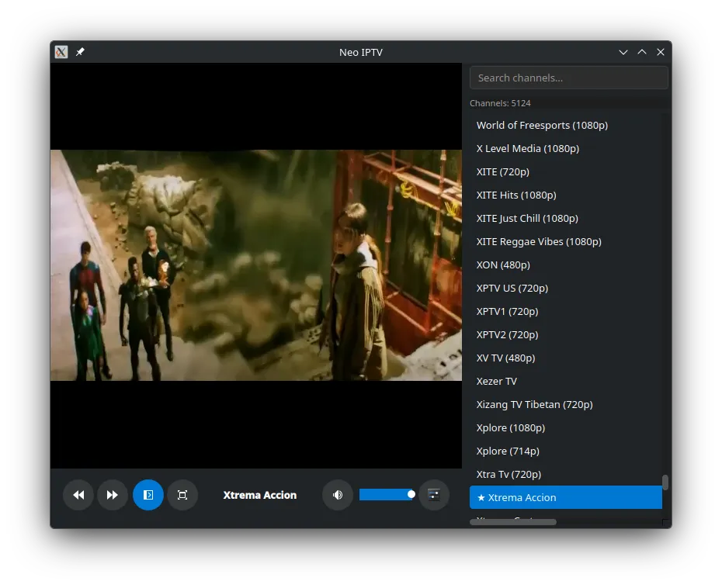
Task: Click the fullscreen view icon
Action: [182, 494]
